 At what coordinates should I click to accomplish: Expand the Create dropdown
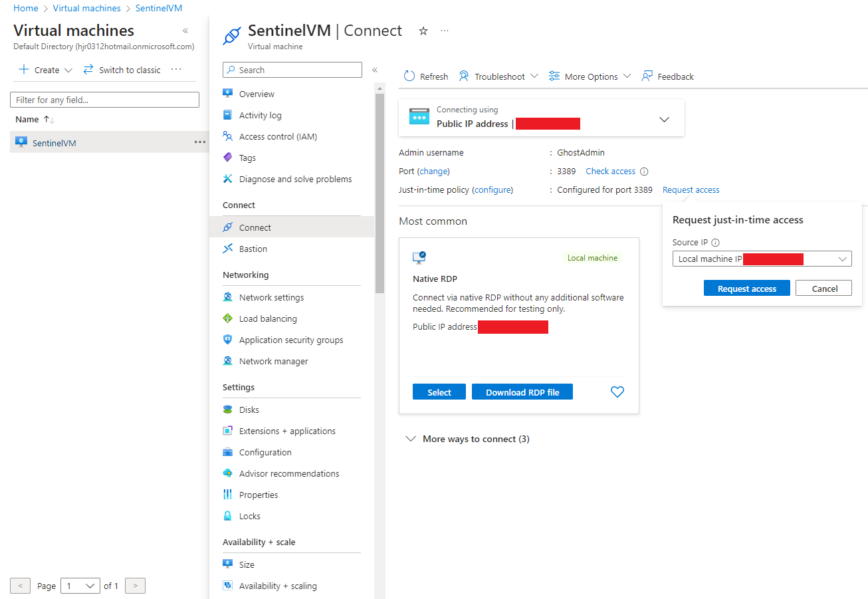pyautogui.click(x=45, y=70)
